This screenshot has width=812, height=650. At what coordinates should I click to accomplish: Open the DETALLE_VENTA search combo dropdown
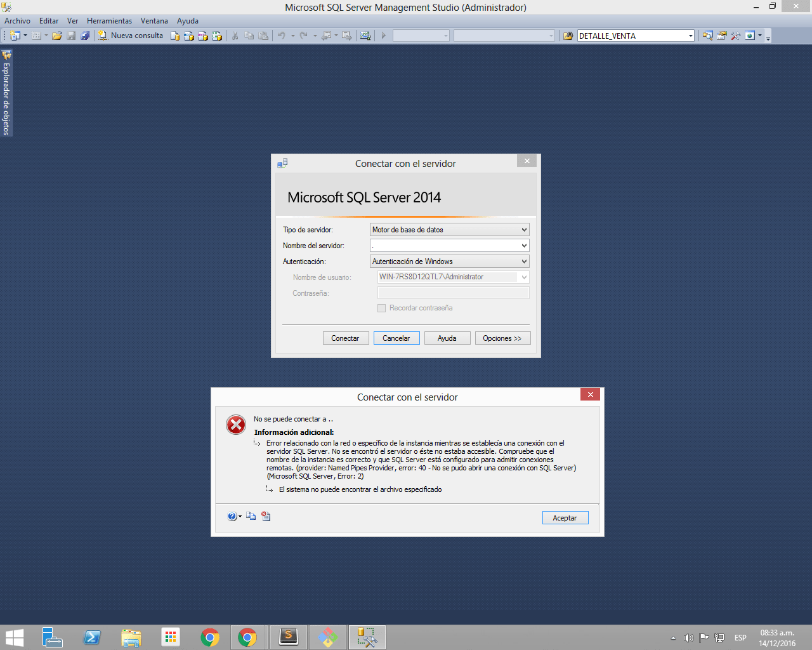point(691,36)
